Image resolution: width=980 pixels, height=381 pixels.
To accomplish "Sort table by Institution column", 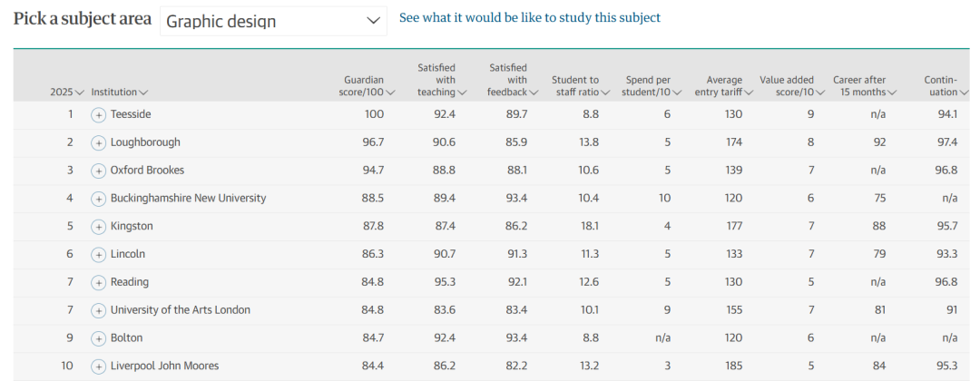I will 120,92.
